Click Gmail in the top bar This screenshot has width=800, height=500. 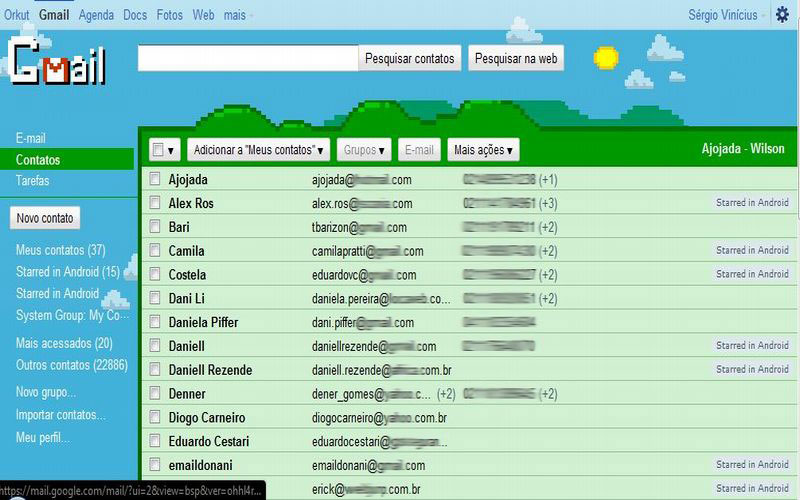tap(54, 15)
